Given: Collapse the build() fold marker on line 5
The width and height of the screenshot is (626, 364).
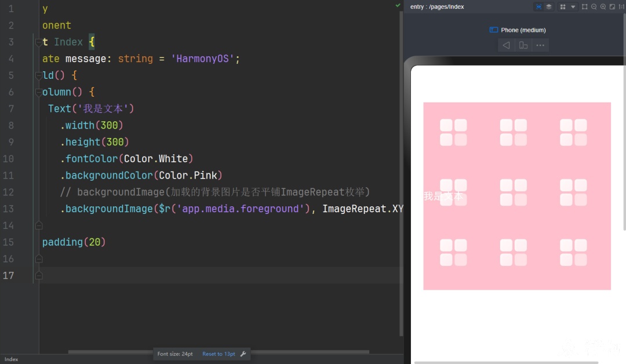Looking at the screenshot, I should 39,75.
